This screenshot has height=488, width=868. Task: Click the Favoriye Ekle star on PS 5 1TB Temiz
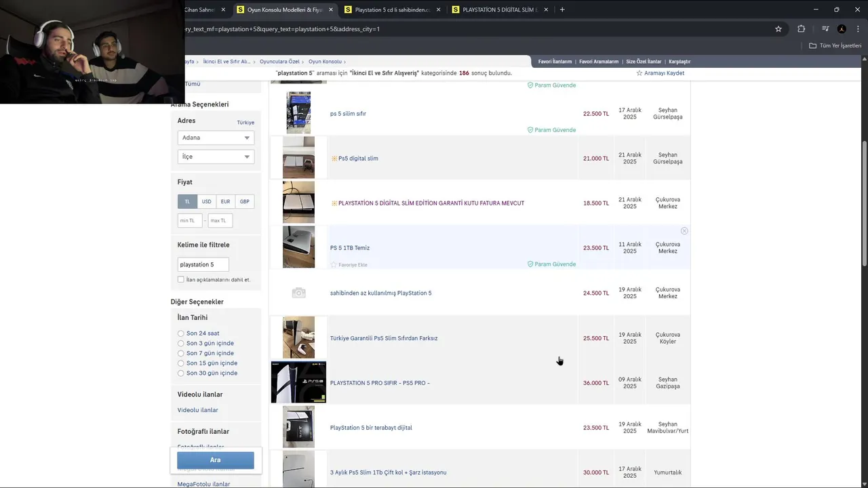point(334,264)
